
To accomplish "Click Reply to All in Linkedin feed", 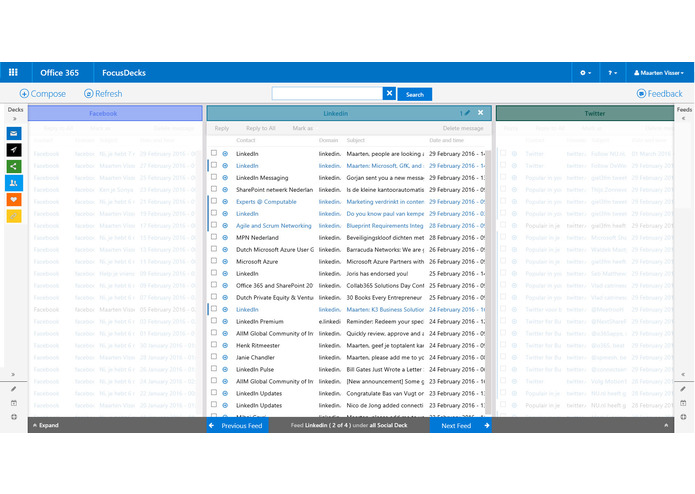I will [x=261, y=128].
